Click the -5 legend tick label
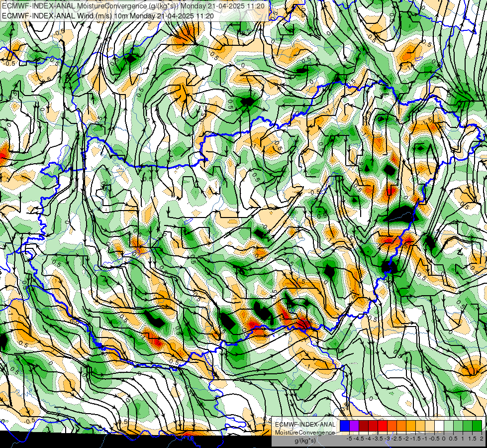The height and width of the screenshot is (448, 487). coord(349,439)
